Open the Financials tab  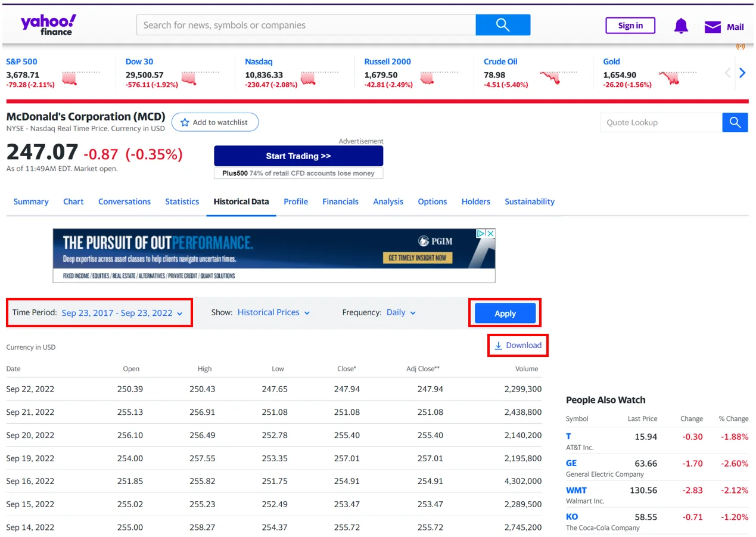click(340, 201)
